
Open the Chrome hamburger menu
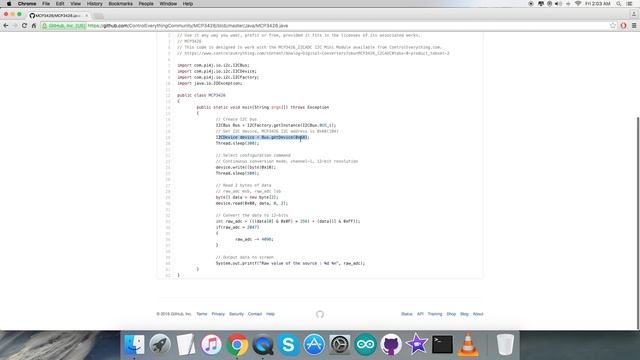(634, 26)
